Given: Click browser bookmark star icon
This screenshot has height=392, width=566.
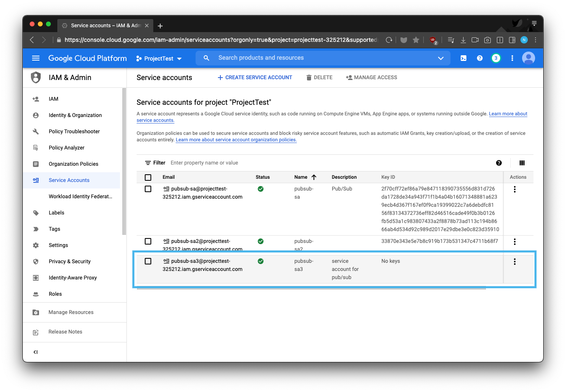Looking at the screenshot, I should click(x=416, y=40).
